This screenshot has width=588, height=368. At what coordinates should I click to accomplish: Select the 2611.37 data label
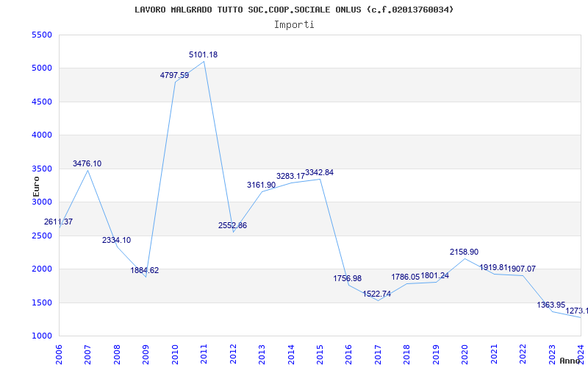tap(58, 222)
